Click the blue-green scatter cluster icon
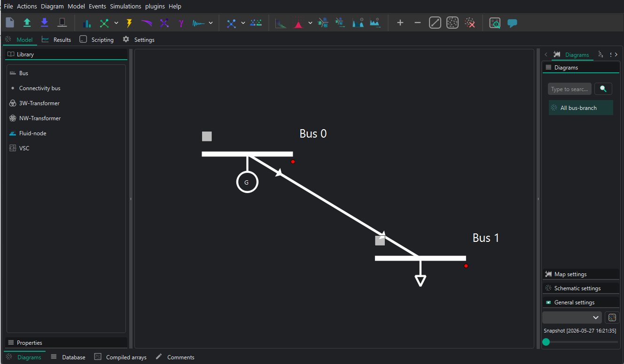Image resolution: width=624 pixels, height=364 pixels. pyautogui.click(x=256, y=23)
